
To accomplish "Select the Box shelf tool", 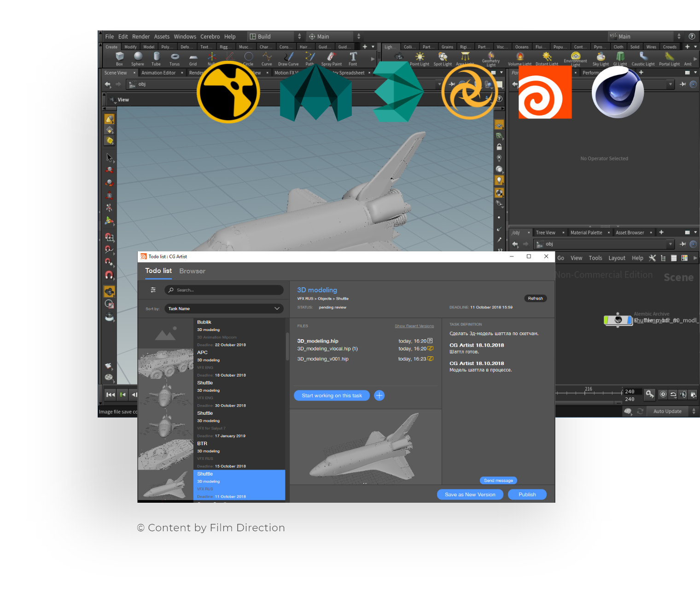I will pos(119,58).
